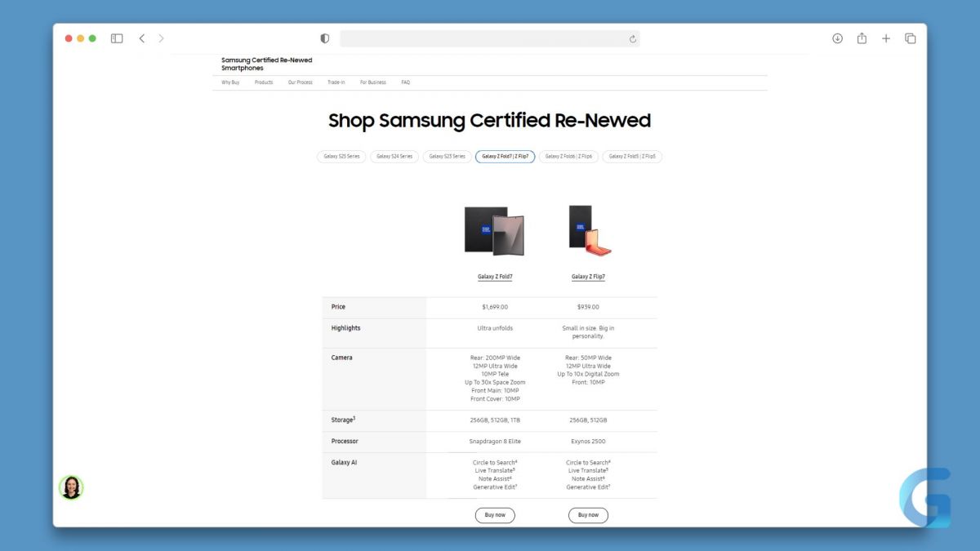Viewport: 980px width, 551px height.
Task: Select the Galaxy S24 Series tab
Action: tap(394, 157)
